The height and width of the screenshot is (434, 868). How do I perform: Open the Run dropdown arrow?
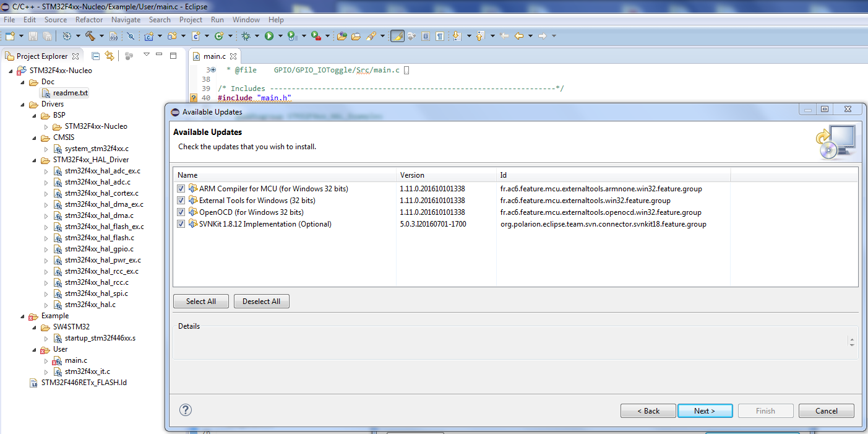[280, 36]
